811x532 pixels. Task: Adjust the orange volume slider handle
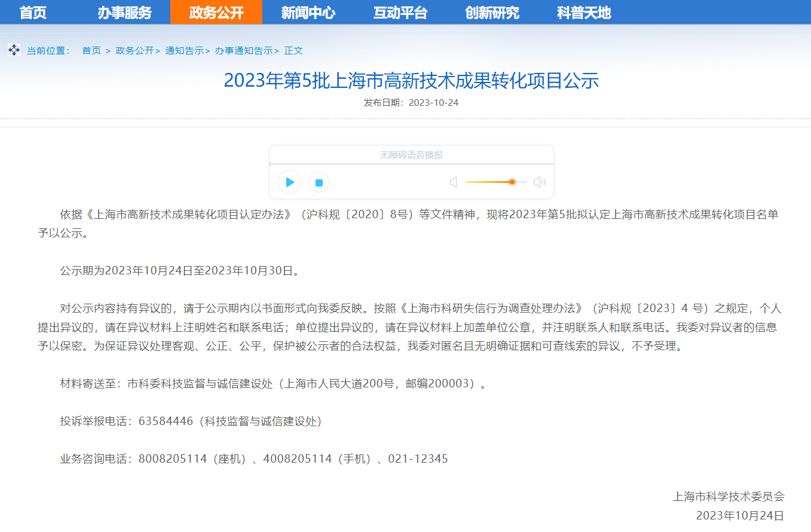[x=512, y=182]
